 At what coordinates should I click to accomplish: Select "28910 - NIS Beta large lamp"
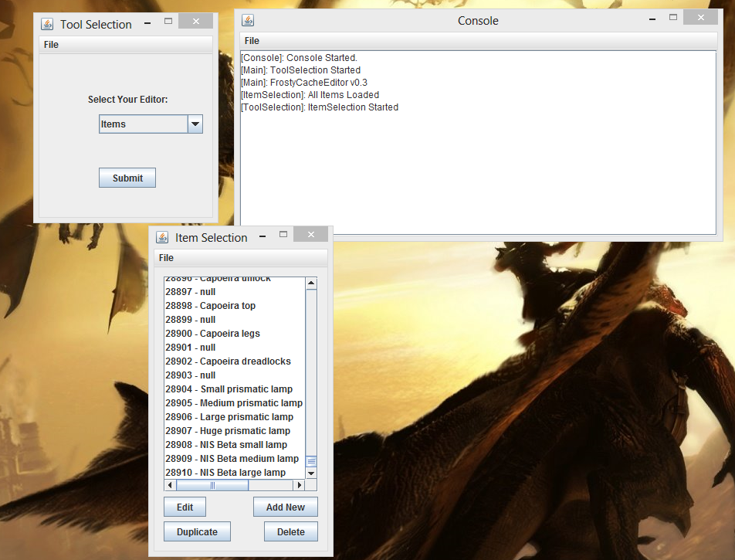[235, 472]
